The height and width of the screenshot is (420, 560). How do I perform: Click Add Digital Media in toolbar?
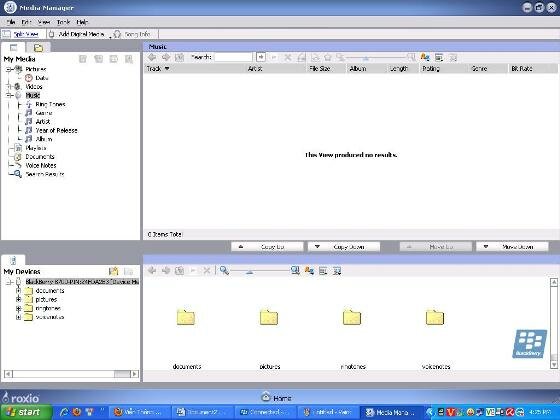pyautogui.click(x=76, y=34)
